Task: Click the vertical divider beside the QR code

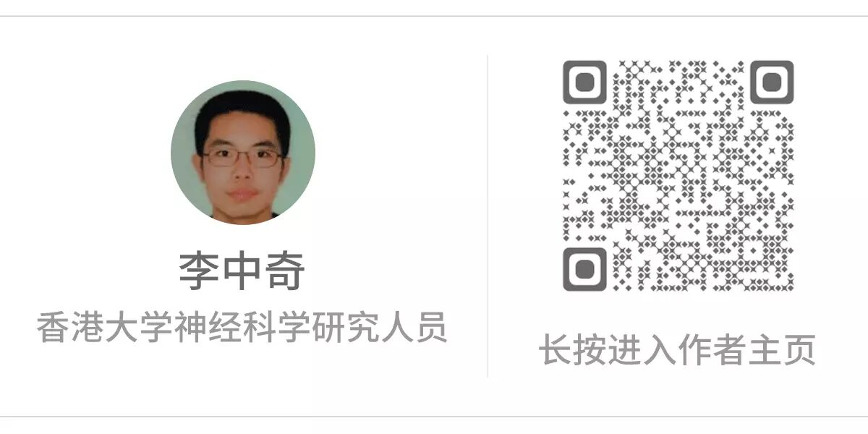Action: point(487,216)
